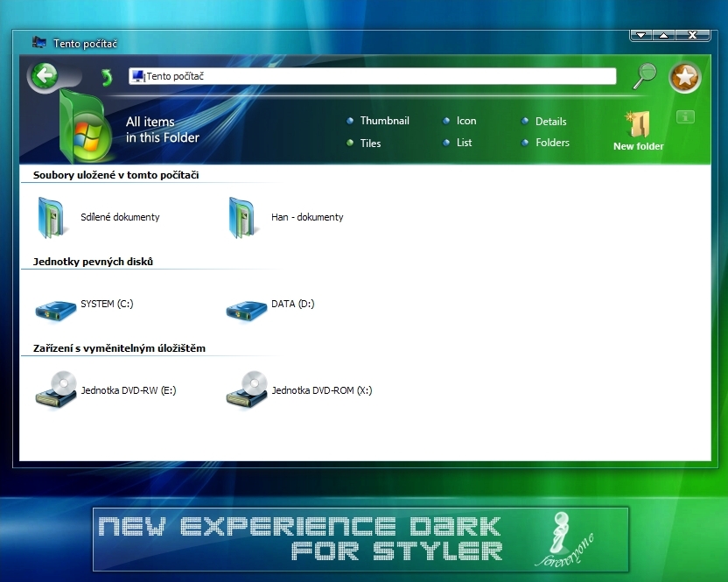Image resolution: width=728 pixels, height=582 pixels.
Task: Select the DATA (D:) drive icon
Action: pyautogui.click(x=247, y=311)
